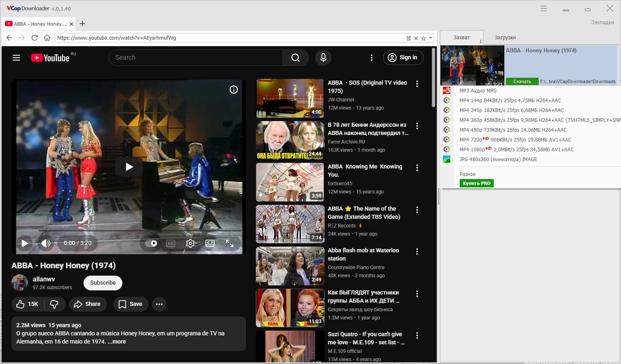Image resolution: width=621 pixels, height=364 pixels.
Task: Toggle the autoplay switch
Action: click(x=151, y=243)
